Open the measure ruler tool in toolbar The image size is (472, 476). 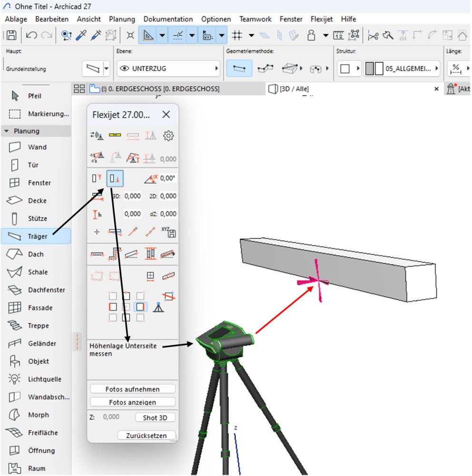[338, 35]
